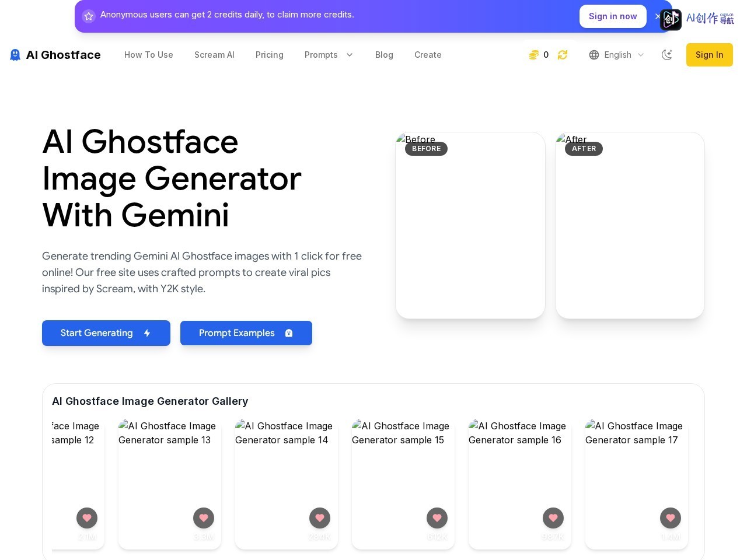Click the star icon in the credits banner
747x560 pixels.
[x=89, y=16]
